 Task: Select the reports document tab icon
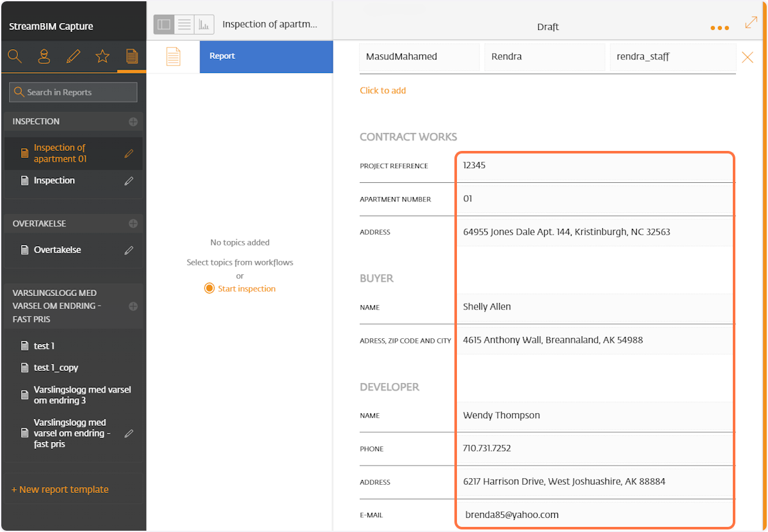132,56
